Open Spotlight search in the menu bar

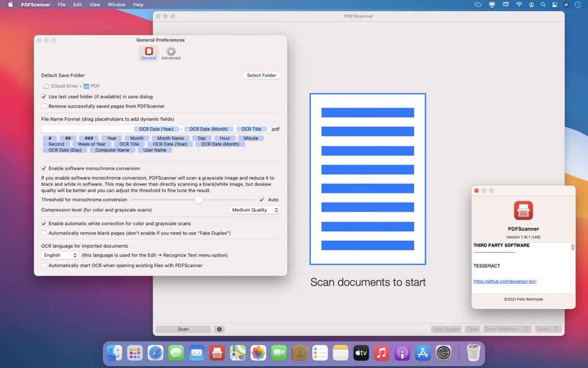(x=543, y=4)
